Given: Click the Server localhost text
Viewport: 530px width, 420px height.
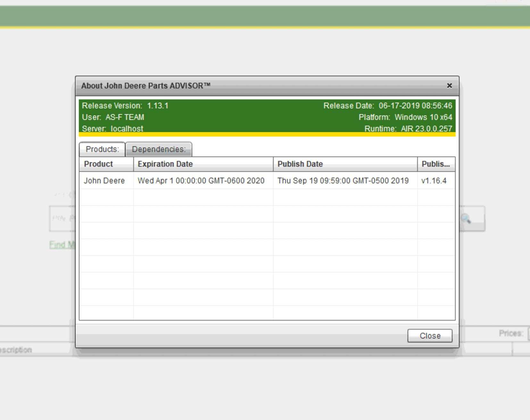Looking at the screenshot, I should coord(112,129).
